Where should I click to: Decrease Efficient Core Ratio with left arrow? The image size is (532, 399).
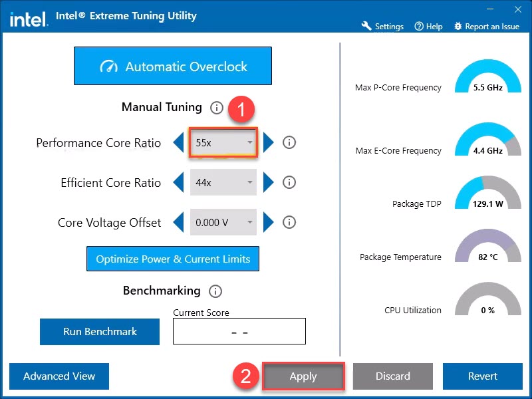click(178, 182)
